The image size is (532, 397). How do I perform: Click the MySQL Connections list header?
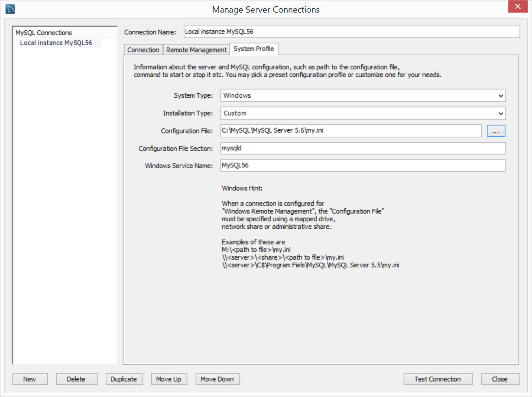(x=58, y=33)
